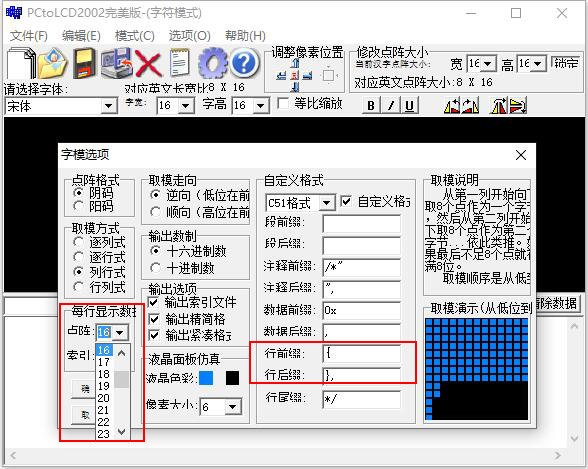This screenshot has width=588, height=469.
Task: Choose the 逐列式 radio option
Action: (x=78, y=242)
